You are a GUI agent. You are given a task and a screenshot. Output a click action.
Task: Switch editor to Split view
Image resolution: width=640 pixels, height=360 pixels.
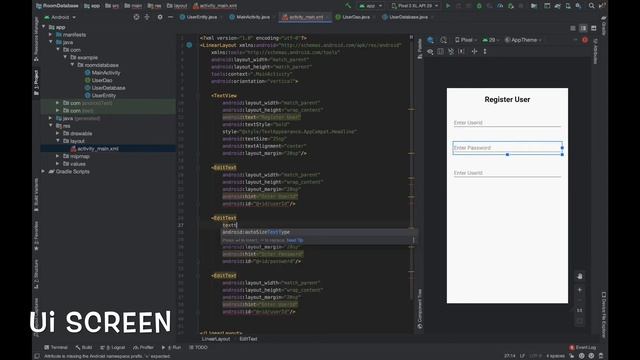(583, 28)
